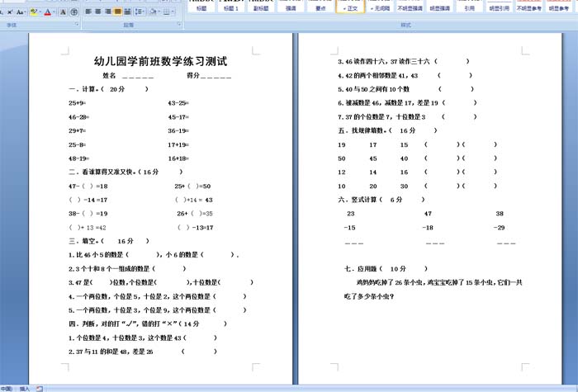Click the equation 46-28=

(79, 117)
